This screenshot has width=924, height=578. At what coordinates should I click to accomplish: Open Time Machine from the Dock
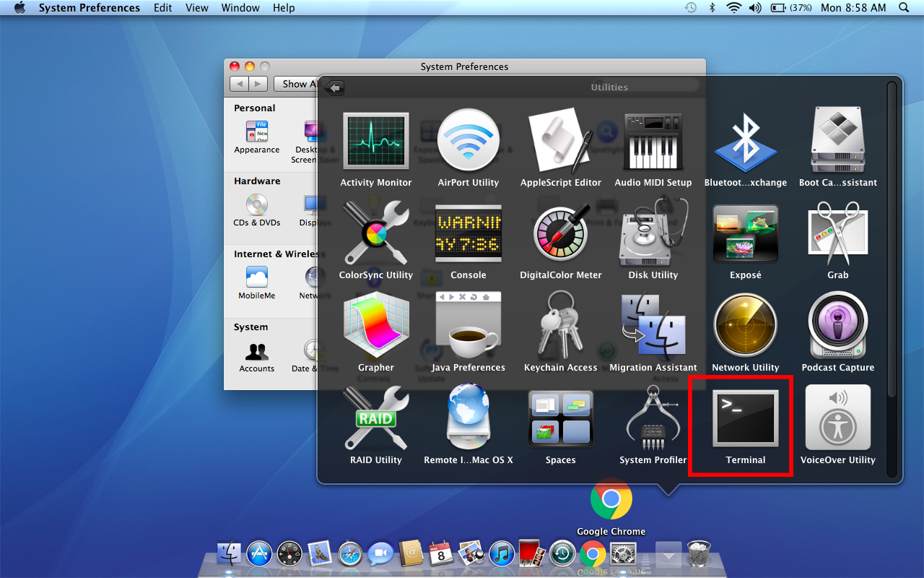(x=562, y=554)
